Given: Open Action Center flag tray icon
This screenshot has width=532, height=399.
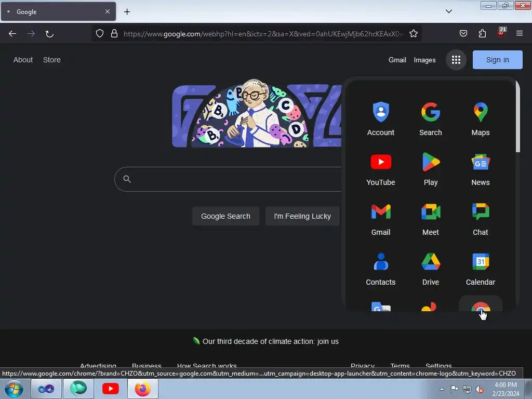Looking at the screenshot, I should 454,389.
